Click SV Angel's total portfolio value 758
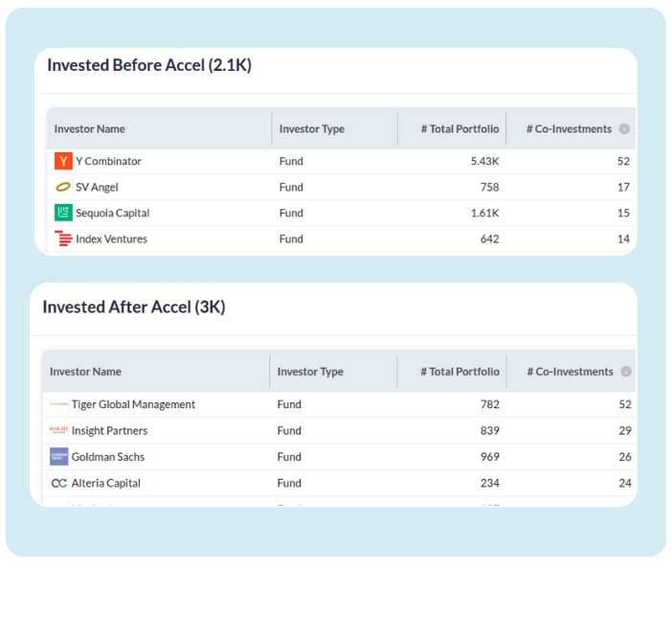The image size is (672, 637). point(489,188)
